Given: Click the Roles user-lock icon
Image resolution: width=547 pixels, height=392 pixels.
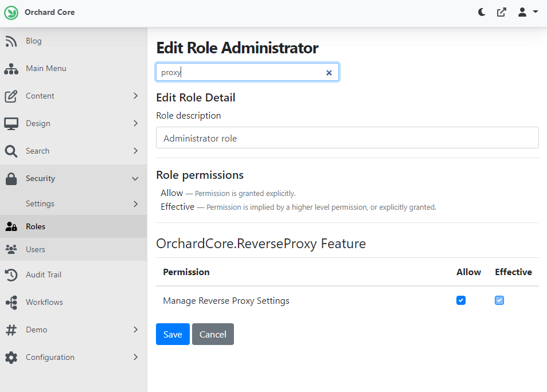Looking at the screenshot, I should coord(11,227).
